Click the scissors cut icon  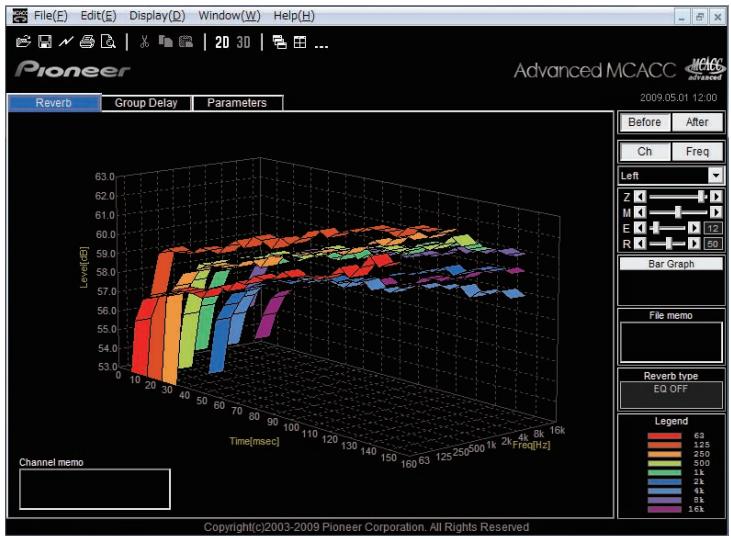tap(145, 42)
